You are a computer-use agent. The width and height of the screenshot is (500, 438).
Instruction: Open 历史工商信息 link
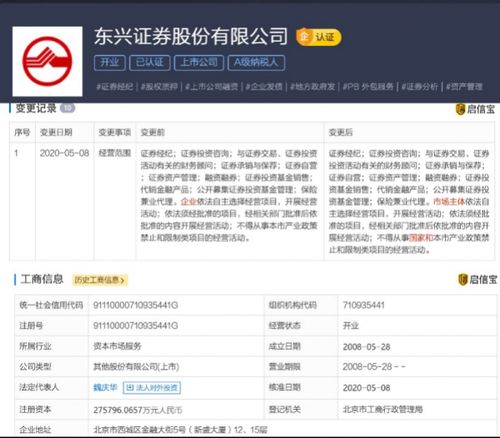(100, 280)
